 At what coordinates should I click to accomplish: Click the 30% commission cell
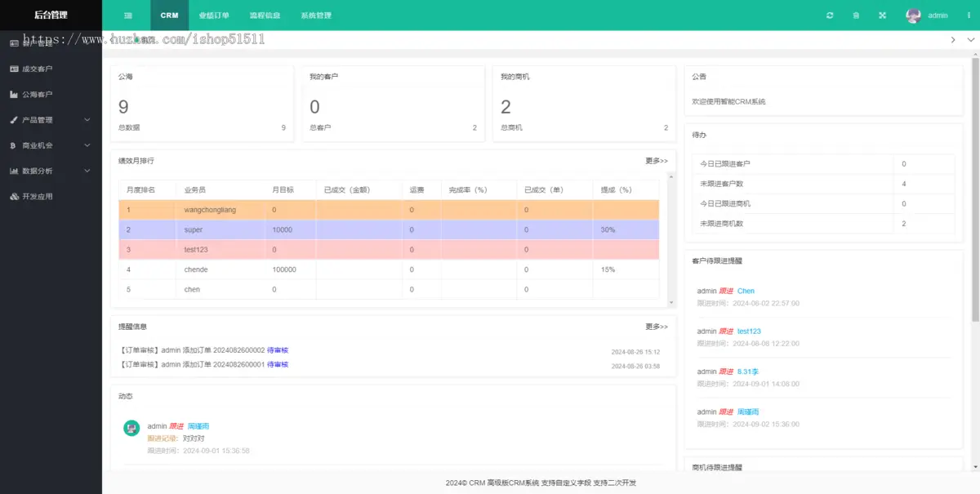[626, 230]
